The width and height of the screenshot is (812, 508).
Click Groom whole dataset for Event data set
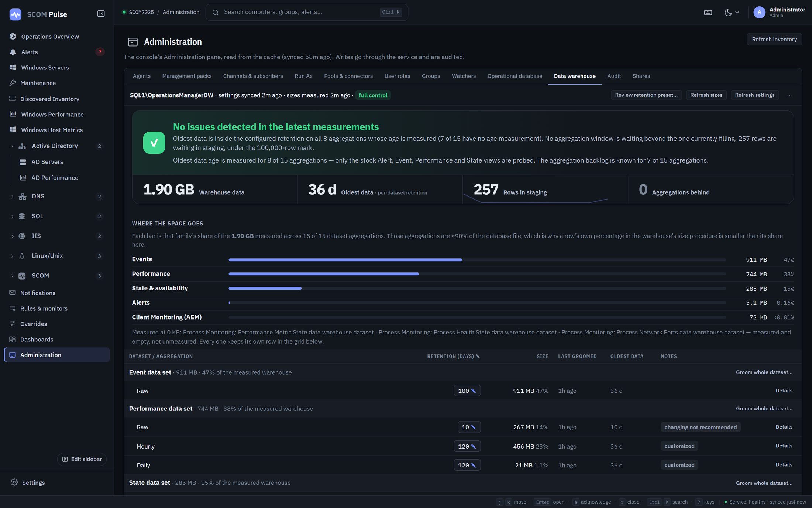[764, 372]
